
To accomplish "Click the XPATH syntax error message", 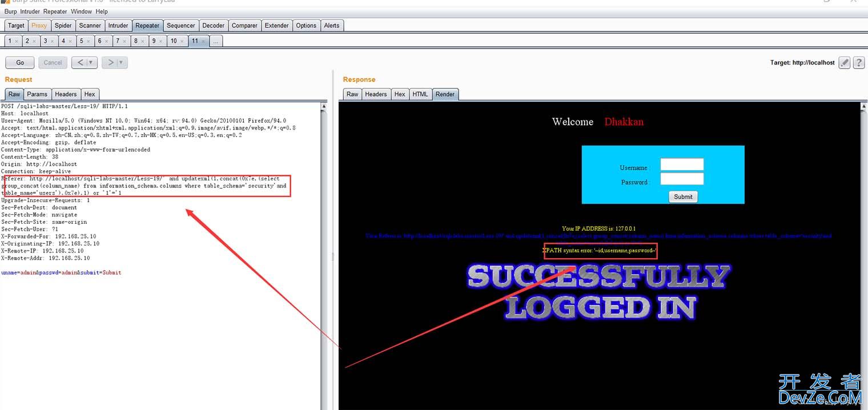I will point(600,251).
